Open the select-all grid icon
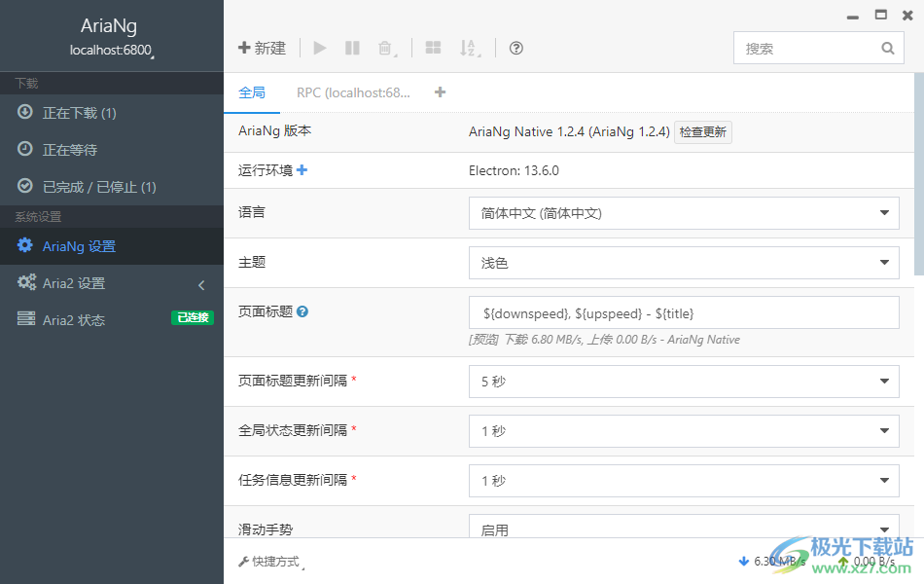Image resolution: width=924 pixels, height=584 pixels. [433, 48]
